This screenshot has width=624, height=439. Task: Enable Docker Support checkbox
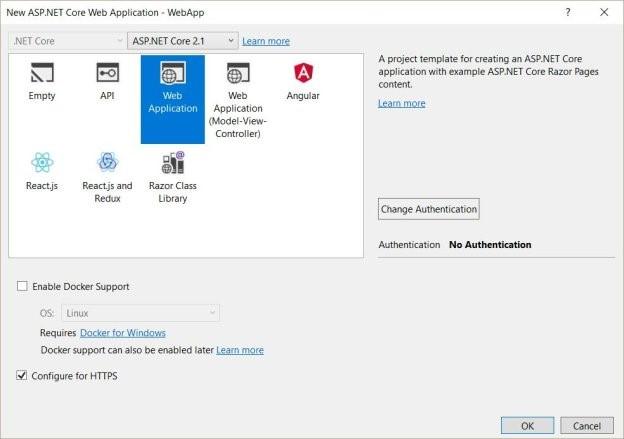22,286
